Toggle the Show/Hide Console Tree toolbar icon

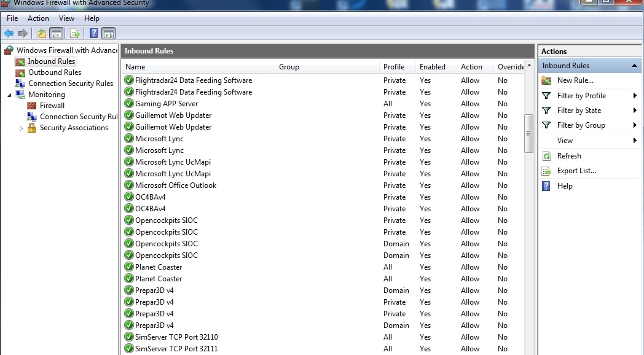(x=55, y=33)
